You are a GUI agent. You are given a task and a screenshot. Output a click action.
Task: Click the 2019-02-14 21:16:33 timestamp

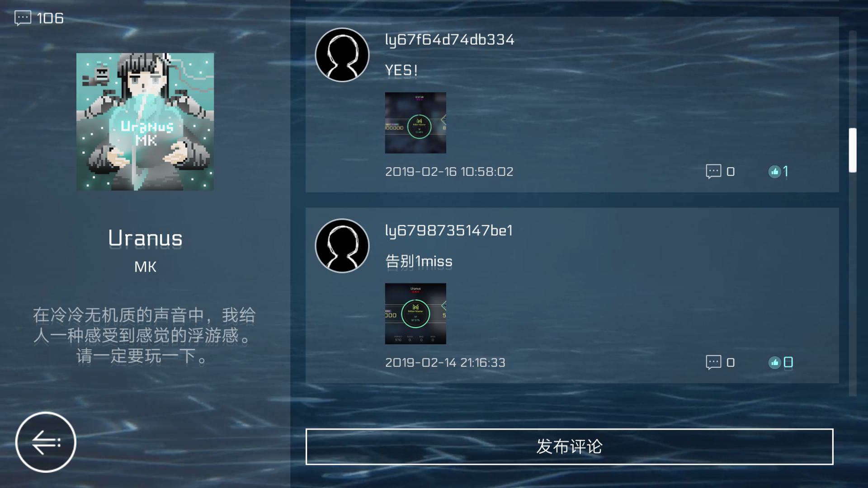click(445, 363)
